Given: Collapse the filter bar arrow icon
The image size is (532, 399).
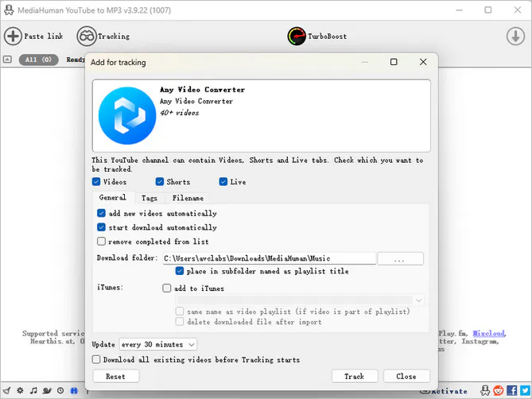Looking at the screenshot, I should [x=7, y=60].
